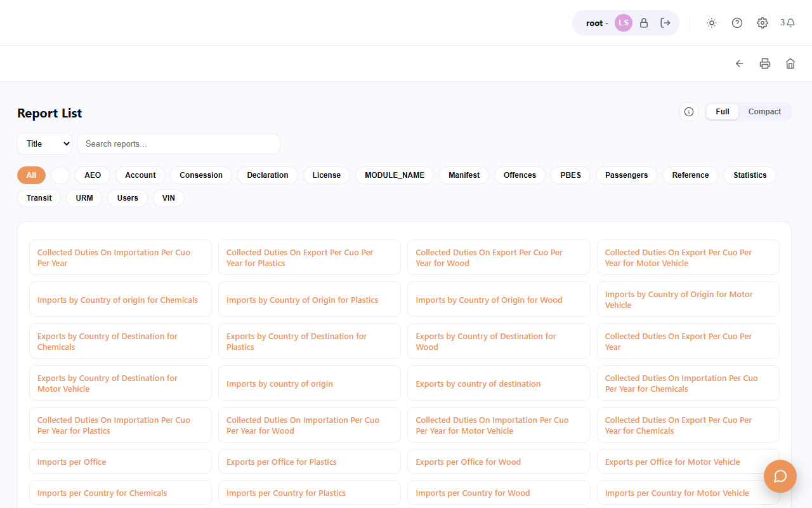The image size is (812, 508).
Task: Click the info icon beside Full
Action: point(689,112)
